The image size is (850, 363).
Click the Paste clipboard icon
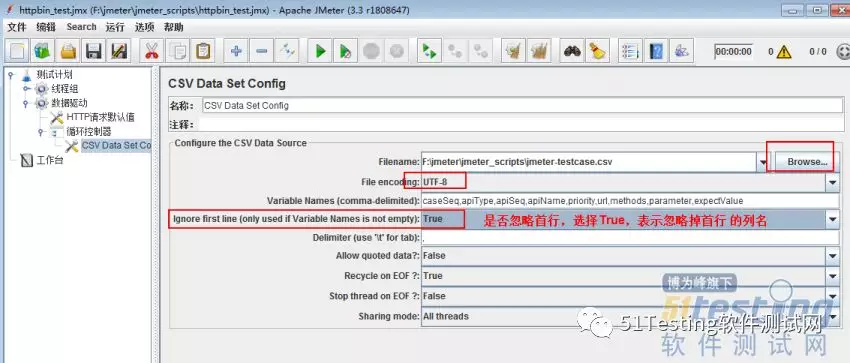[x=203, y=51]
